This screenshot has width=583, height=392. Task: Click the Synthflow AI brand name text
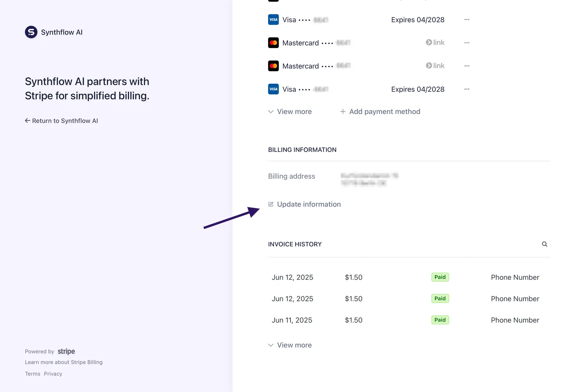pos(62,32)
